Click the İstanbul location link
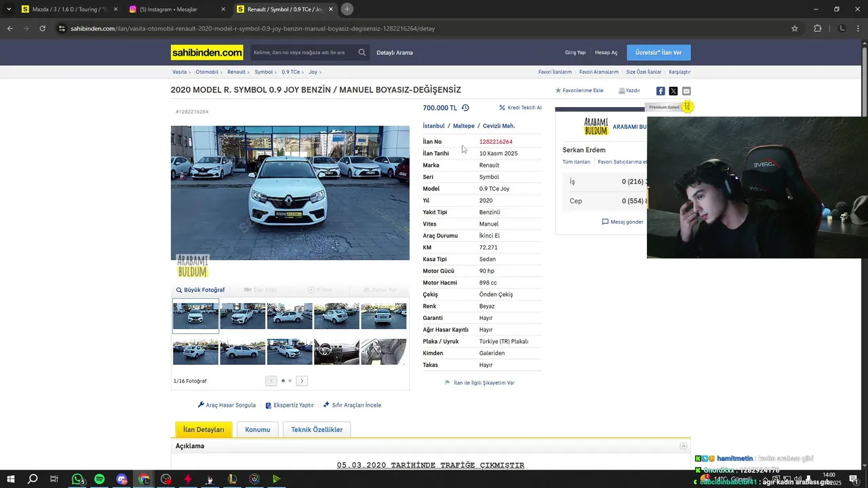This screenshot has height=488, width=868. tap(434, 126)
